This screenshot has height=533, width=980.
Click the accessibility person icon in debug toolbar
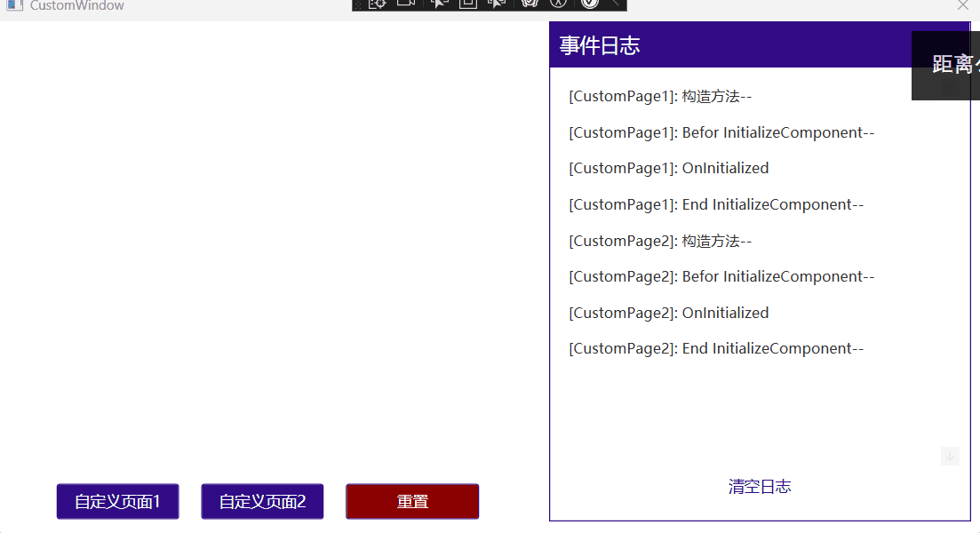558,4
